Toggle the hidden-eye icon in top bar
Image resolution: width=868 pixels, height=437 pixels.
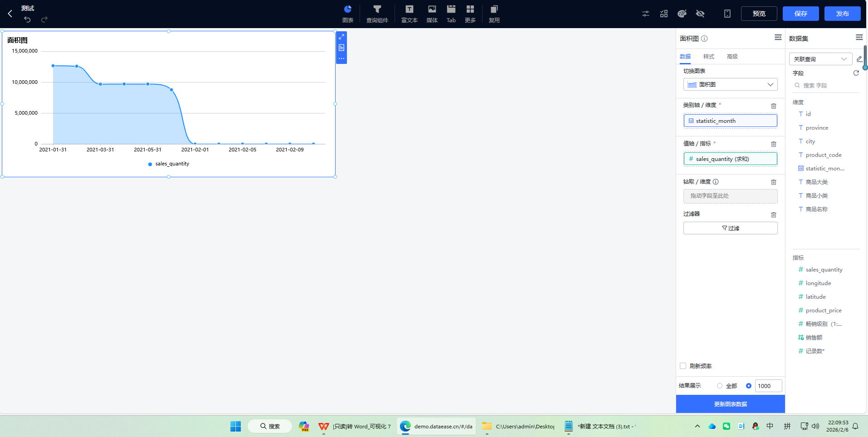(x=700, y=14)
